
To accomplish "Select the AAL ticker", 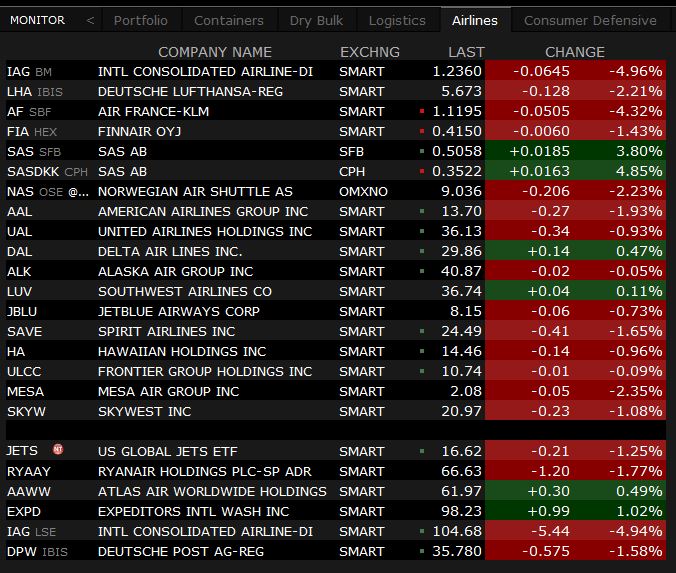I will click(19, 212).
